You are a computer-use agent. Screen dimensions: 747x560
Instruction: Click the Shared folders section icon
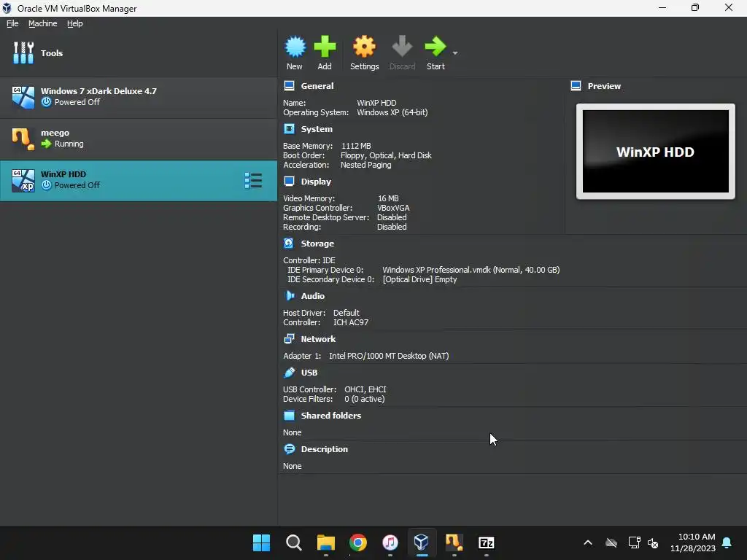(x=289, y=415)
